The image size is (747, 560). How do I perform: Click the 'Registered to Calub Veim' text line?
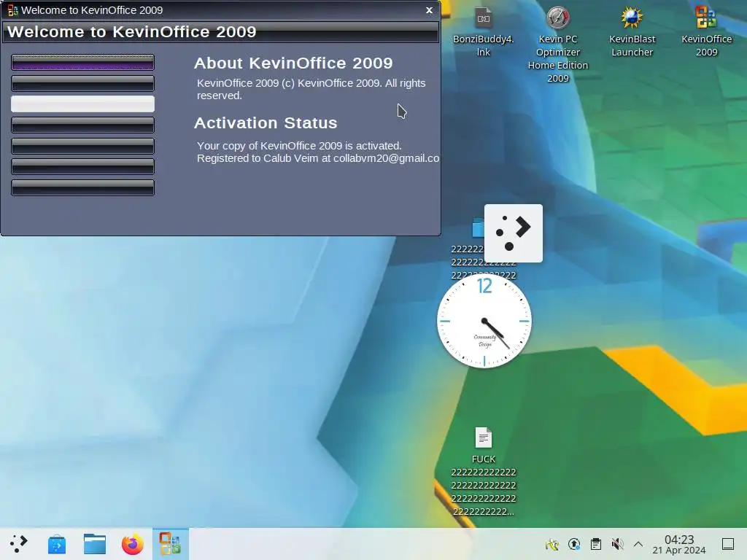coord(318,158)
